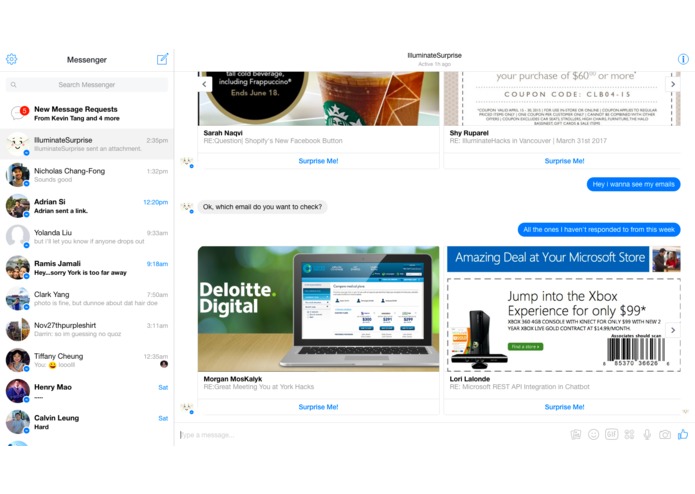Click Ramis Jamali's profile picture

pos(18,267)
